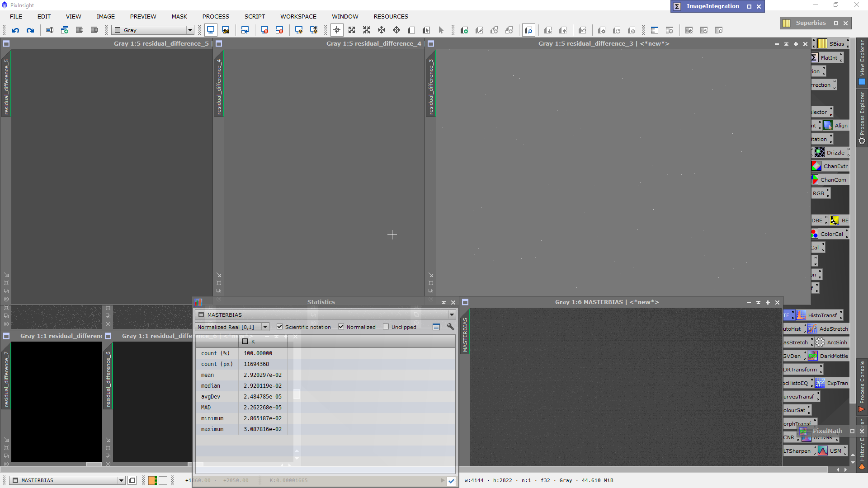Click the PixelMath iconized window title
Image resolution: width=868 pixels, height=488 pixels.
tap(827, 431)
